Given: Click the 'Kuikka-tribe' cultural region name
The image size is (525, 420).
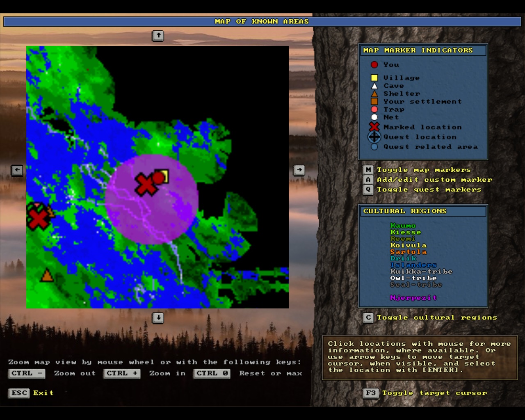Looking at the screenshot, I should pos(421,272).
